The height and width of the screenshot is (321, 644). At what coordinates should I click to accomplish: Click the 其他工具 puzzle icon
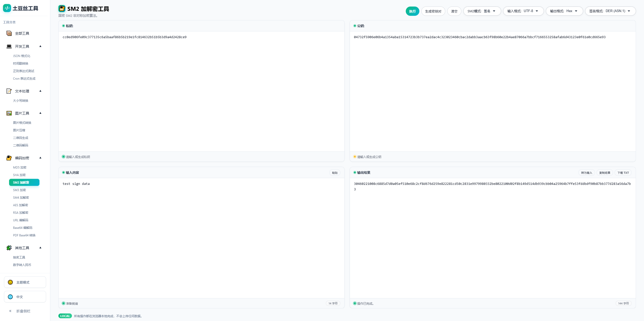9,248
